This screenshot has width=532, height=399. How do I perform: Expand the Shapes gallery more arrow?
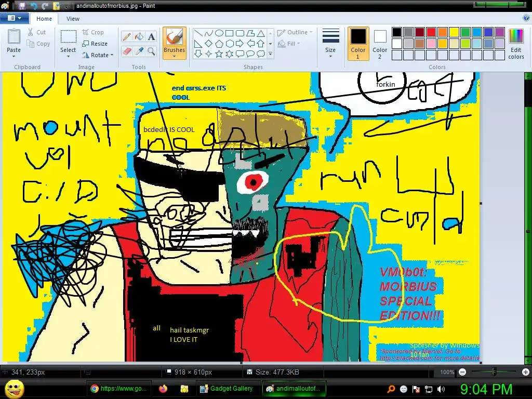270,54
